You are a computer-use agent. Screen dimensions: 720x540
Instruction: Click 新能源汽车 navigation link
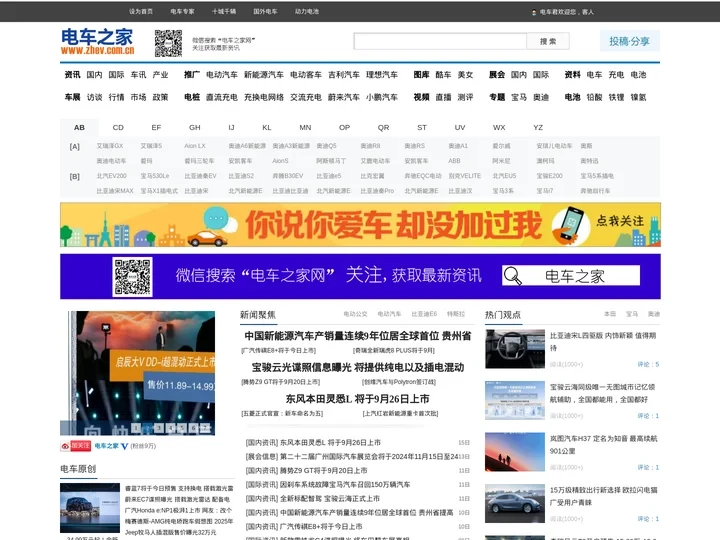264,75
